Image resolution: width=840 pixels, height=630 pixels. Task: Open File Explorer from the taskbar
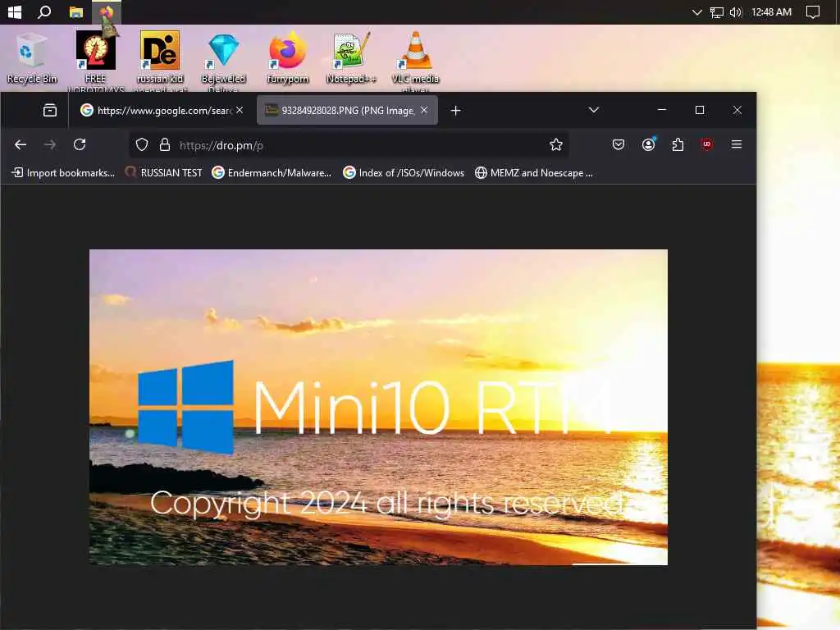pyautogui.click(x=76, y=11)
